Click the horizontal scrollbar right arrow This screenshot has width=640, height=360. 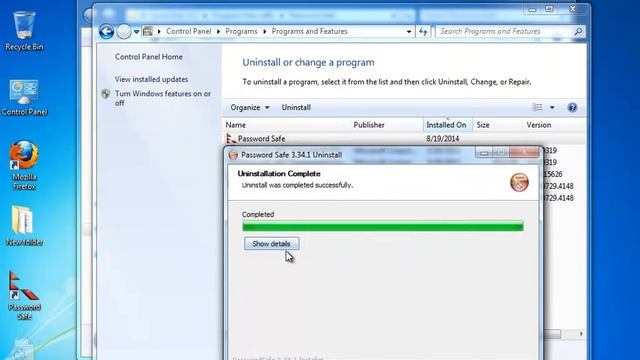581,334
